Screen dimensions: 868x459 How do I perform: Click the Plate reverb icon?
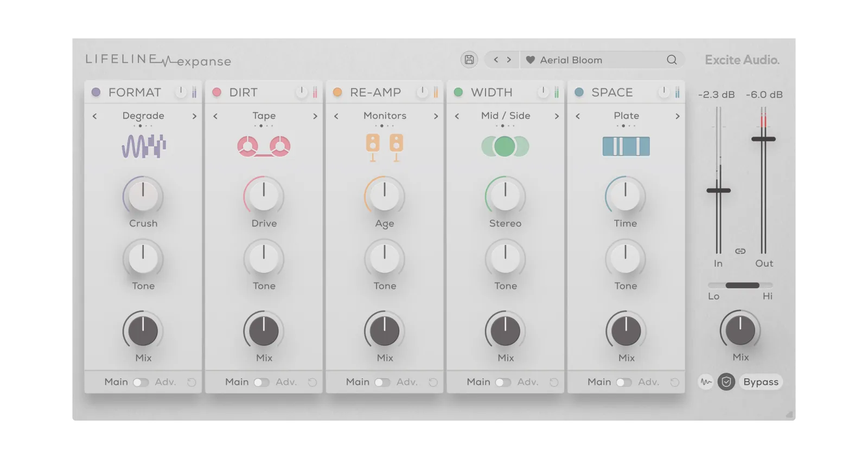coord(626,146)
